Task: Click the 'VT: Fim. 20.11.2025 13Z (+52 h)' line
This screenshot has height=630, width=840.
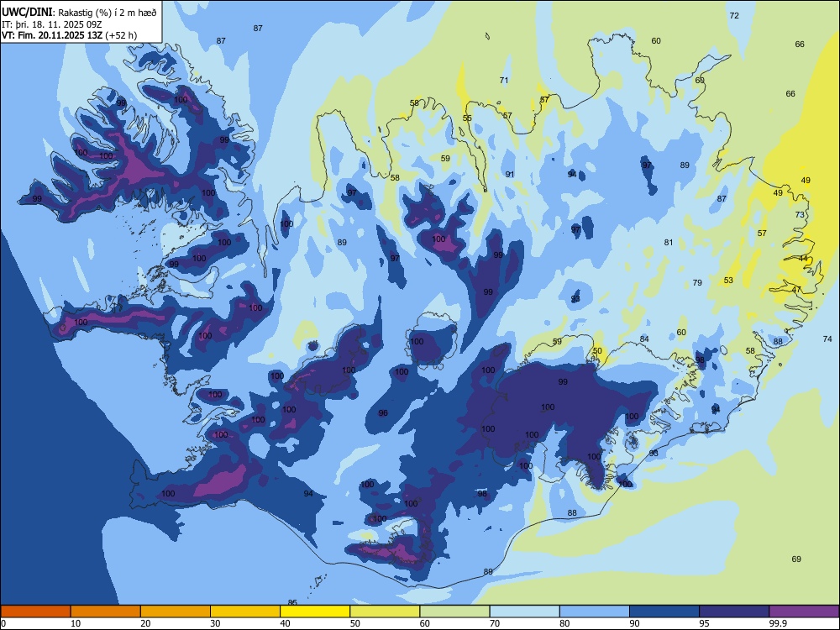Action: 69,35
